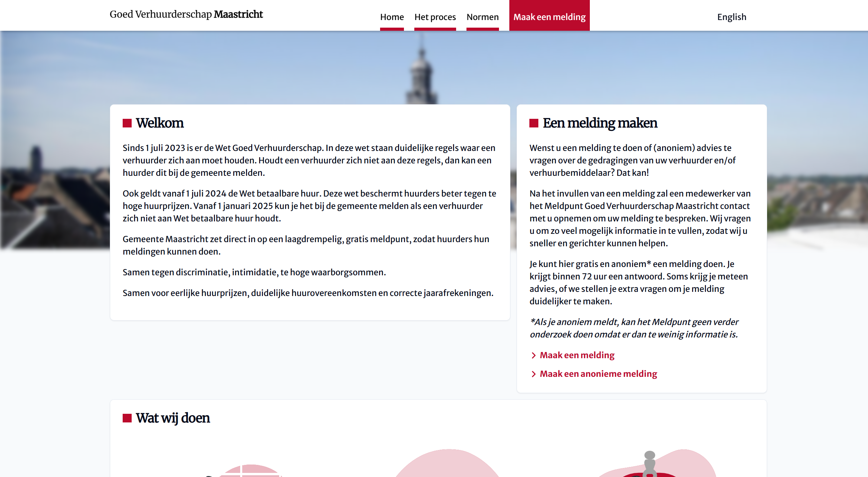
Task: Click the chevron beside Maak een anonieme melding
Action: click(534, 374)
